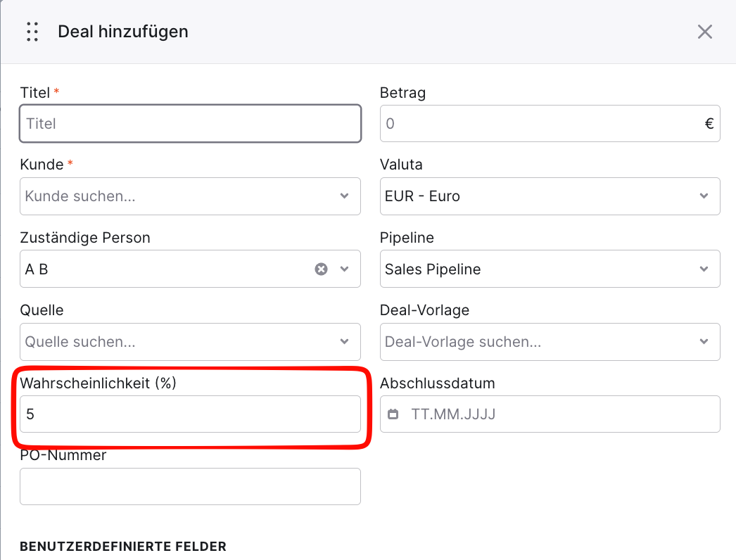Image resolution: width=736 pixels, height=560 pixels.
Task: Click into the Betrag amount field
Action: (x=550, y=123)
